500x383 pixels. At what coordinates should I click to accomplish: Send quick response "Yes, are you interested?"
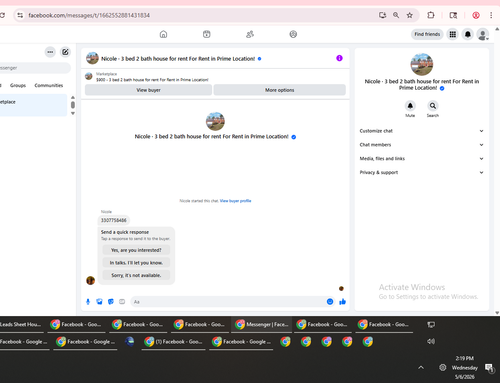136,250
